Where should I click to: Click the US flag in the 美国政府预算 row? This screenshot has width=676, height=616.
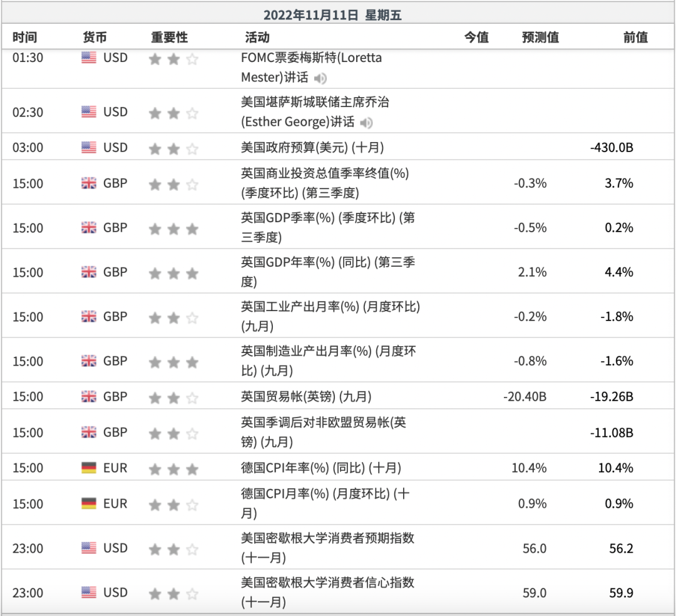point(89,147)
